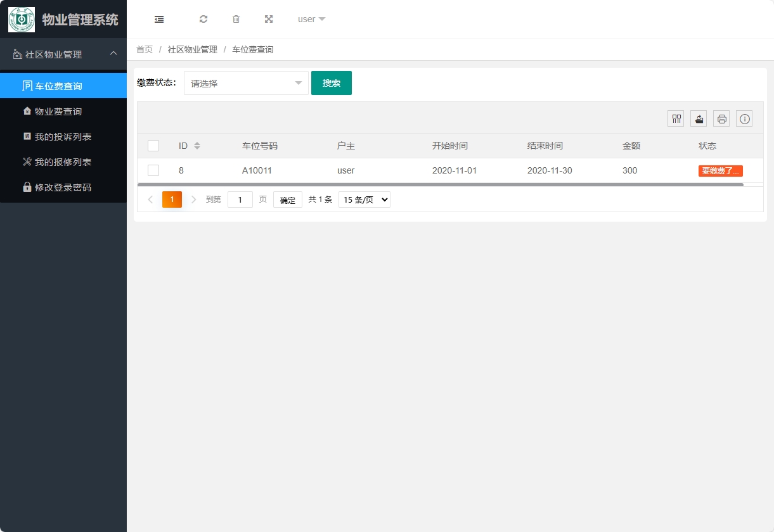Image resolution: width=774 pixels, height=532 pixels.
Task: Check the select-all checkbox in table header
Action: tap(153, 145)
